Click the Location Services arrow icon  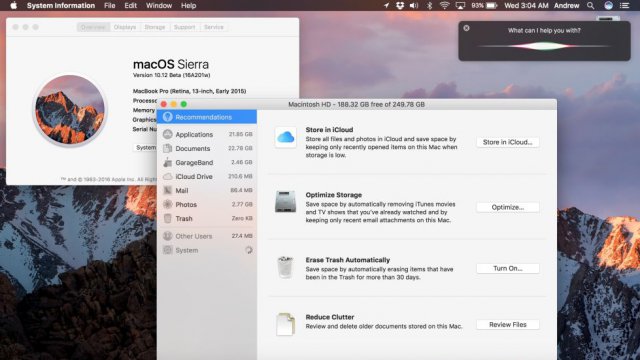point(386,5)
